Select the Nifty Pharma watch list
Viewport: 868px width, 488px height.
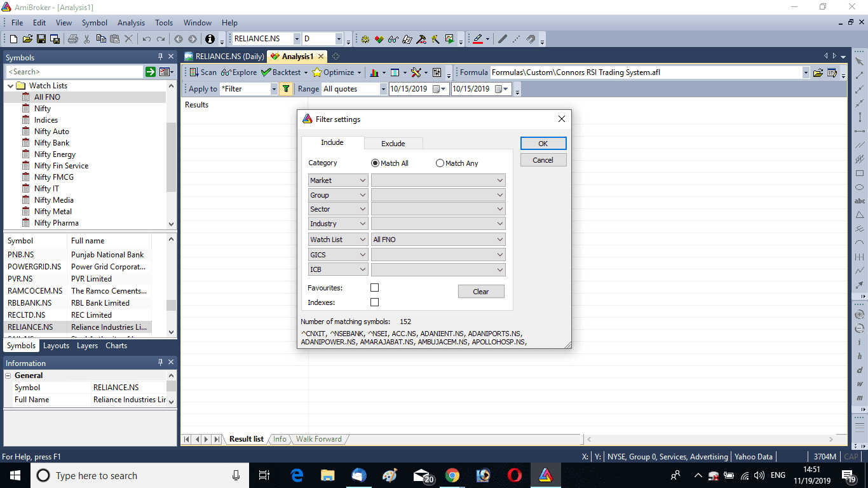(x=57, y=223)
